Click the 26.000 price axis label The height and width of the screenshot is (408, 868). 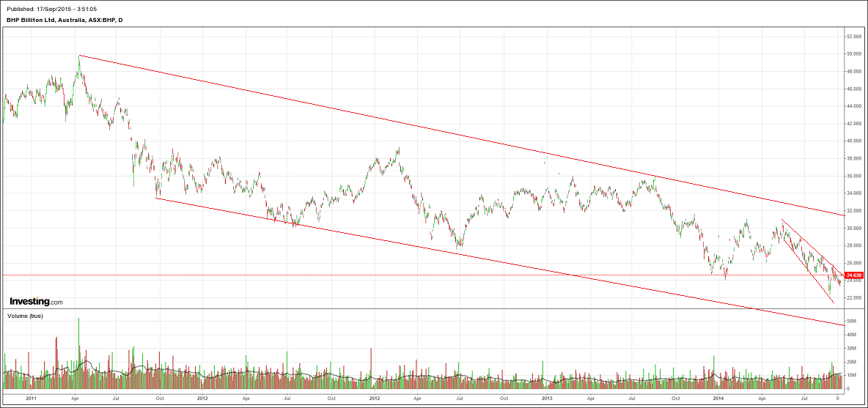[854, 263]
